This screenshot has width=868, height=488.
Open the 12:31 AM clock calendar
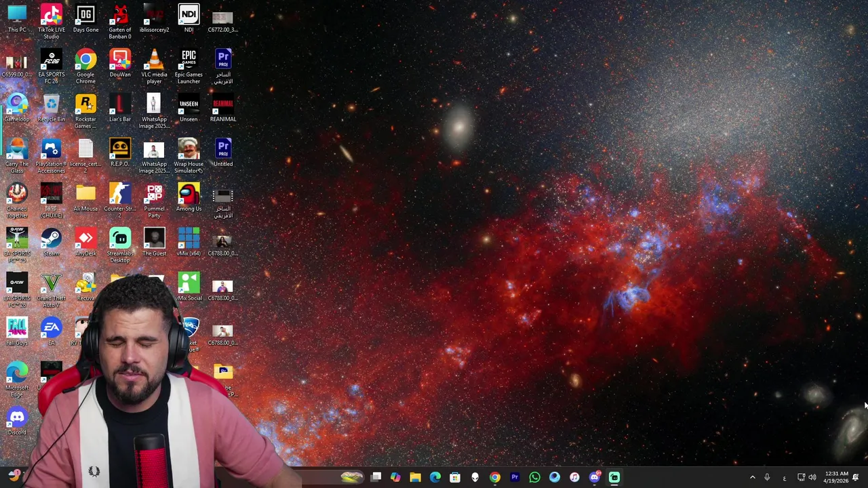pos(837,477)
